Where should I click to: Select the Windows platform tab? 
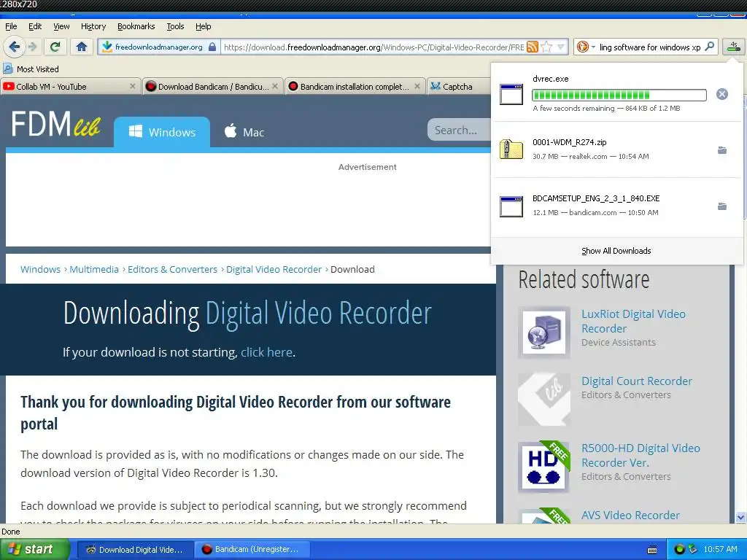[x=162, y=133]
